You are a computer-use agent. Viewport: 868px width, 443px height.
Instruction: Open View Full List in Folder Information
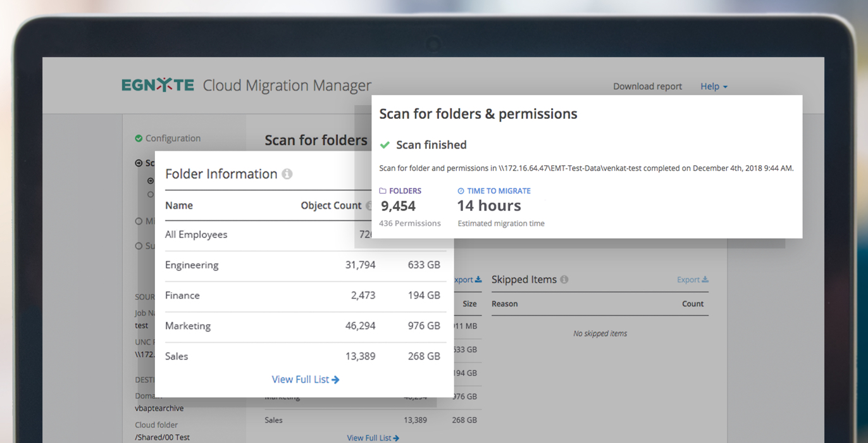[x=305, y=380]
